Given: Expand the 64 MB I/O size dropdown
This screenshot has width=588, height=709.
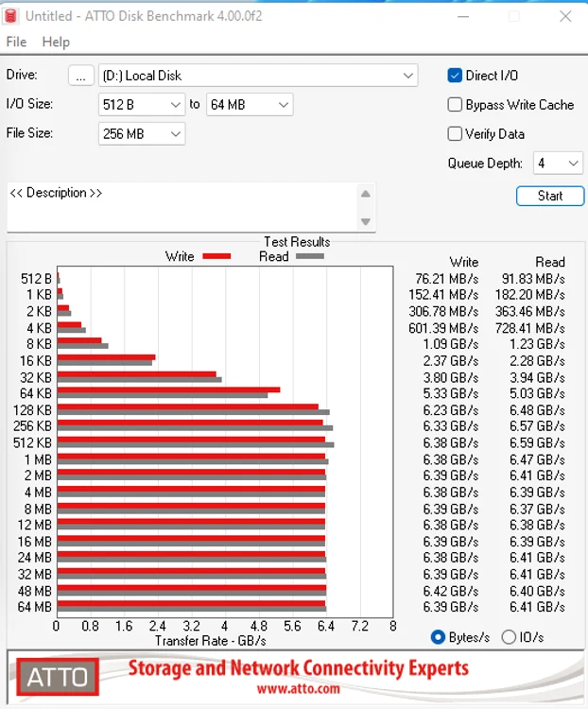Looking at the screenshot, I should click(250, 105).
